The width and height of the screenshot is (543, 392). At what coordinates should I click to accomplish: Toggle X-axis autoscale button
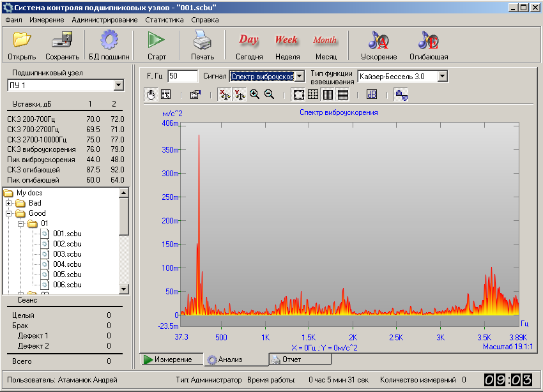[x=224, y=94]
